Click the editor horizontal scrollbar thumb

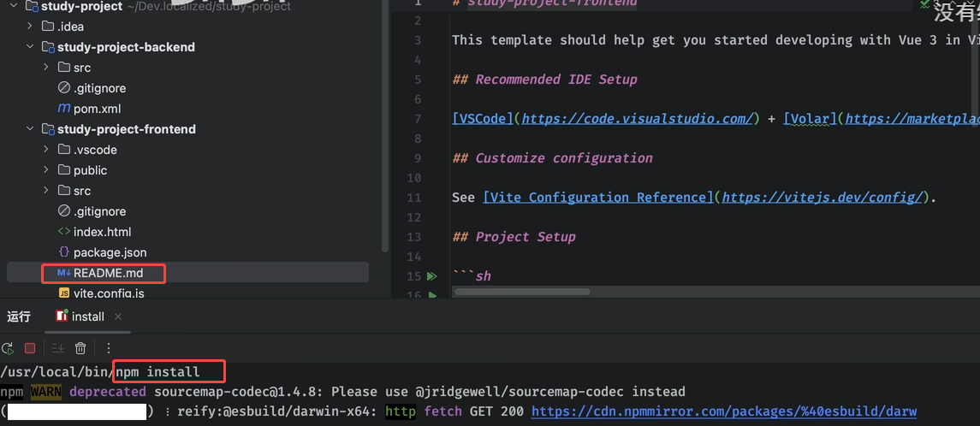522,292
